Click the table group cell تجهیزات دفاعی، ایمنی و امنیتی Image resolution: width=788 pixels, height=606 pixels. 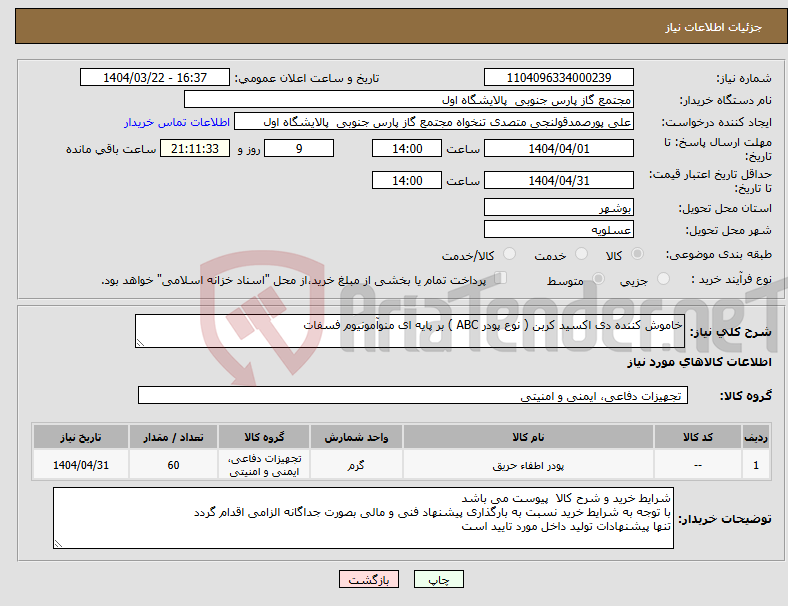tap(264, 465)
